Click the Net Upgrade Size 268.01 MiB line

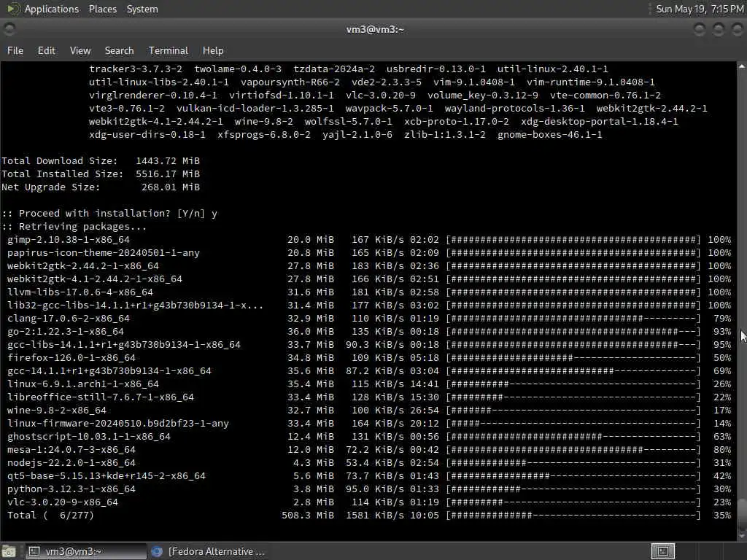(101, 187)
